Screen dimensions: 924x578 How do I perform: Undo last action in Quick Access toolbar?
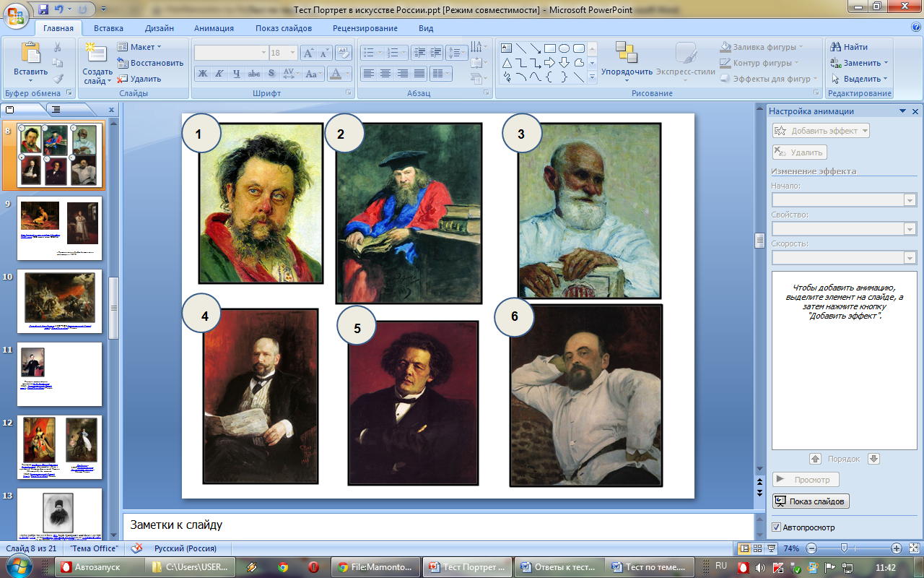tap(59, 10)
